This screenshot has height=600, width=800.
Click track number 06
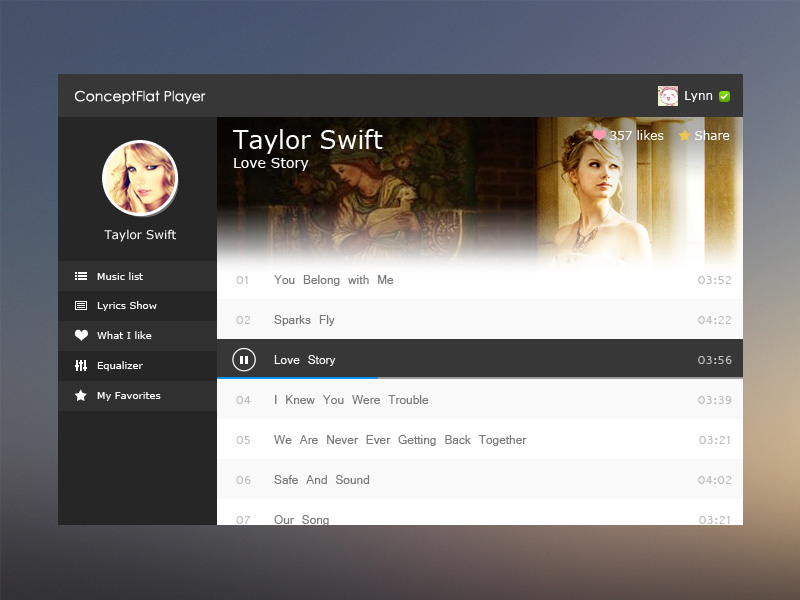pos(243,480)
